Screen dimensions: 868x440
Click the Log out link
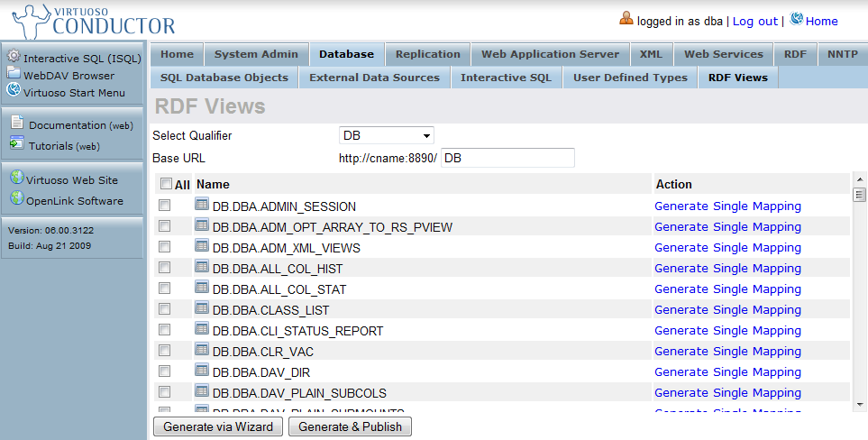pyautogui.click(x=754, y=21)
